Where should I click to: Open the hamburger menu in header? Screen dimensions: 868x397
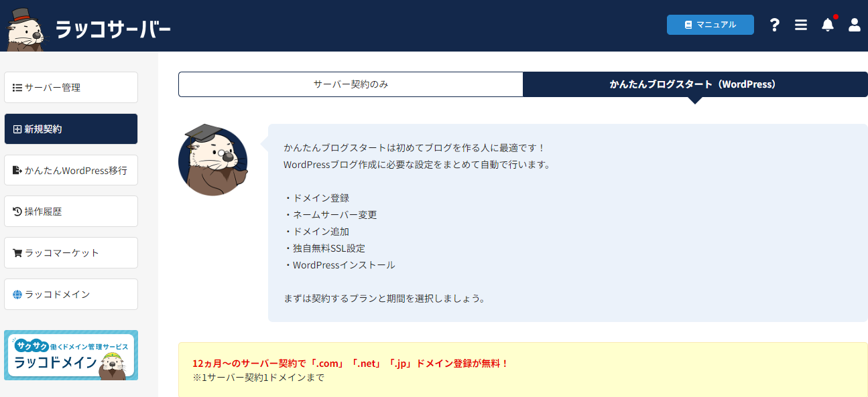click(800, 25)
